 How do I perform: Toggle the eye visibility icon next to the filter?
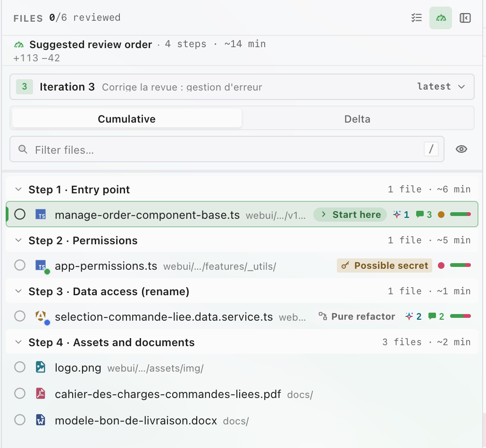[x=461, y=149]
